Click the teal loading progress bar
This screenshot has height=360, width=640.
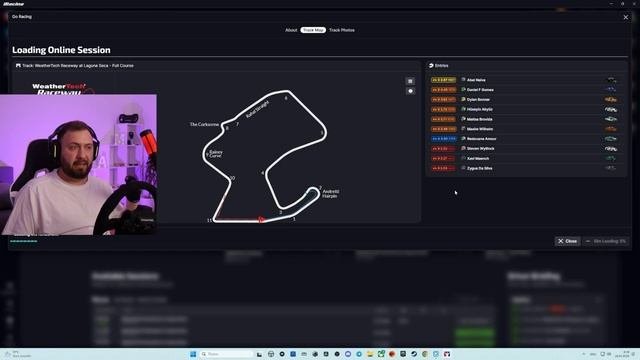[24, 241]
